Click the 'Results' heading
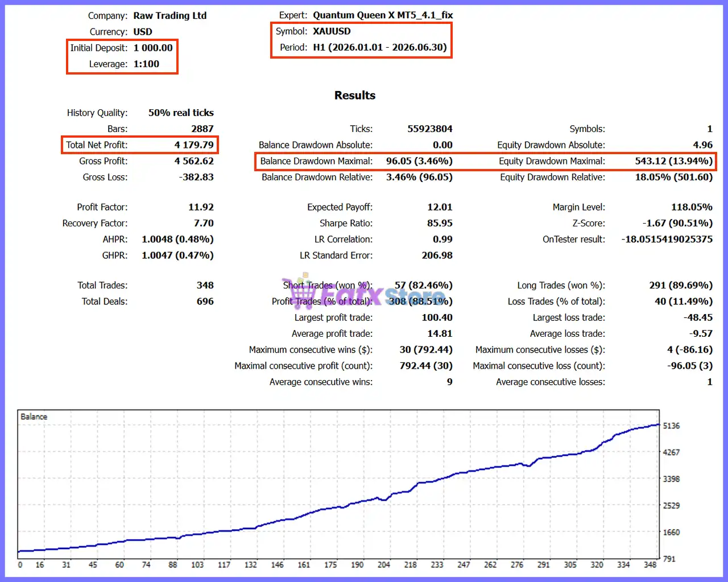This screenshot has height=582, width=728. pyautogui.click(x=355, y=96)
